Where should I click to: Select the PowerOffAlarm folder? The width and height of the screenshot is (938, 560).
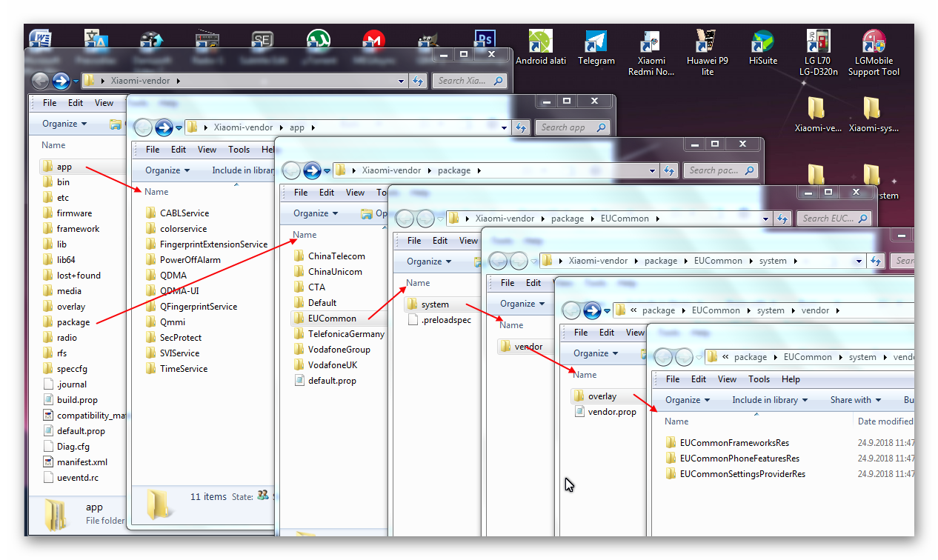tap(183, 260)
